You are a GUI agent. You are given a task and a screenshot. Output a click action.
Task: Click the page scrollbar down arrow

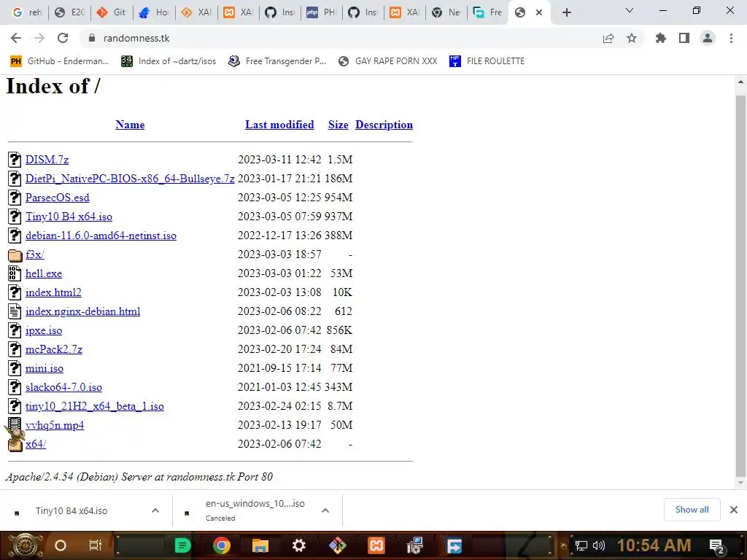pos(740,483)
